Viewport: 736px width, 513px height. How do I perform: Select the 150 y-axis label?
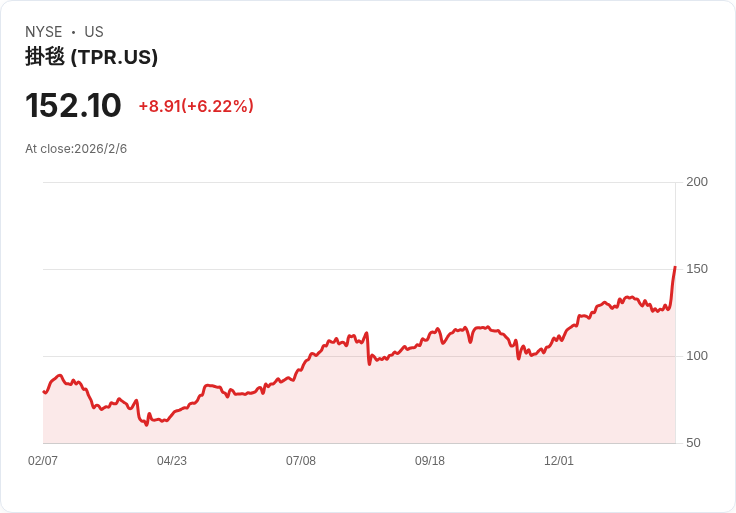697,269
